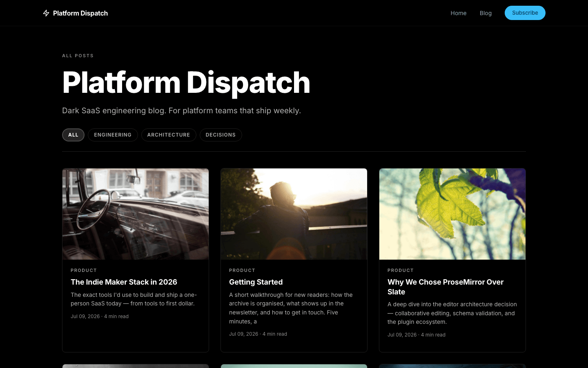588x368 pixels.
Task: Open the sunset silhouette post thumbnail
Action: pyautogui.click(x=294, y=214)
